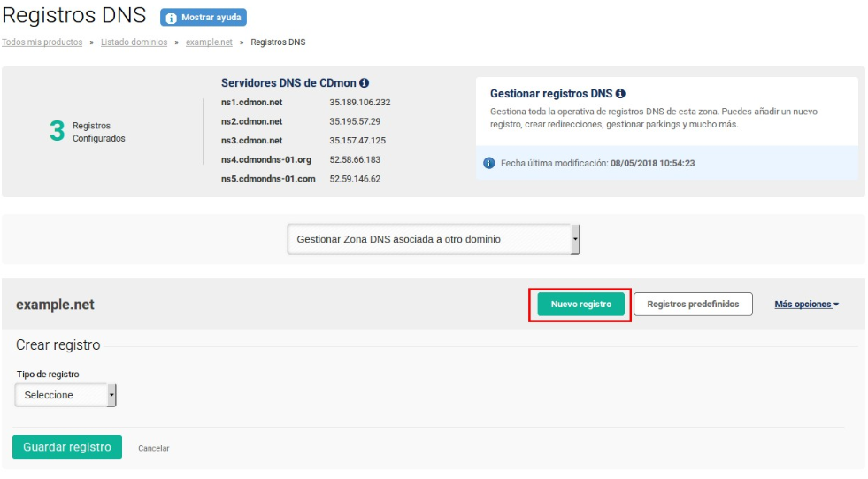868x479 pixels.
Task: Click info icon before Fecha última modificación
Action: point(488,163)
